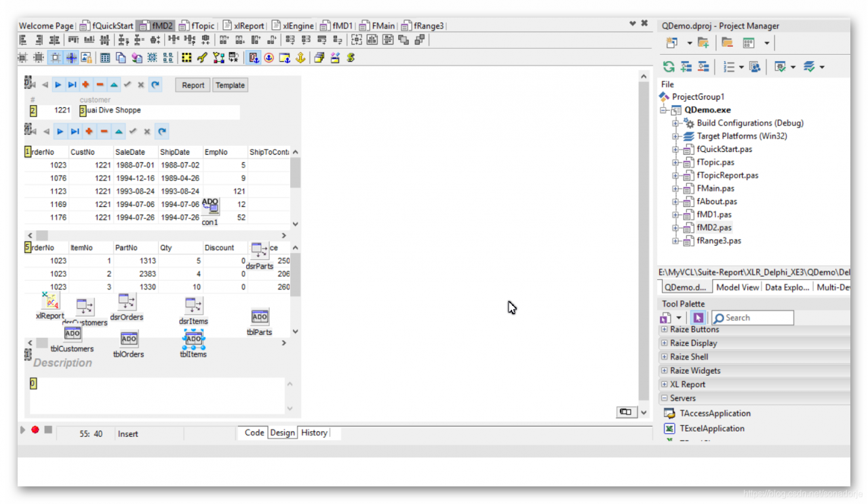
Task: Click the Report button on form
Action: pyautogui.click(x=193, y=85)
